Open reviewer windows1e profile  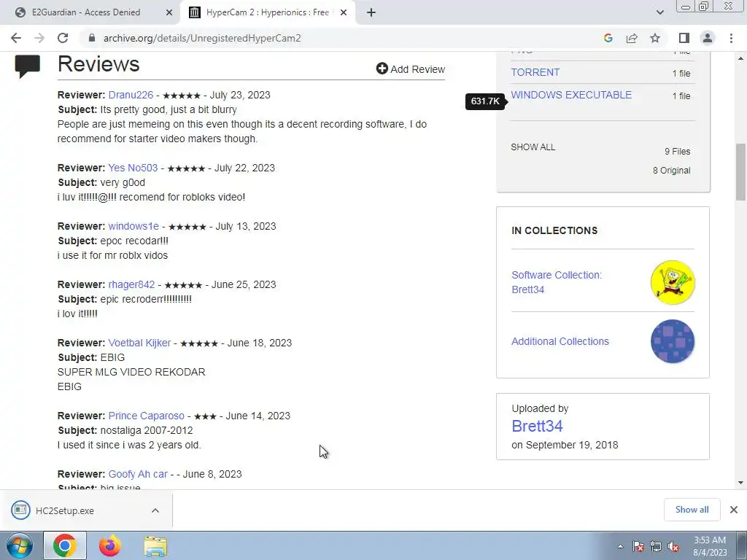pos(133,226)
